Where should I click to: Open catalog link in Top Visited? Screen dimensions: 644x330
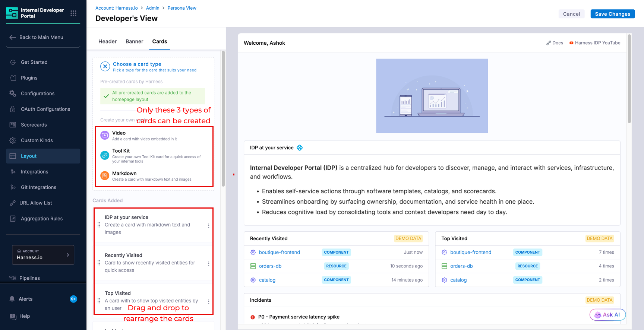pyautogui.click(x=458, y=280)
